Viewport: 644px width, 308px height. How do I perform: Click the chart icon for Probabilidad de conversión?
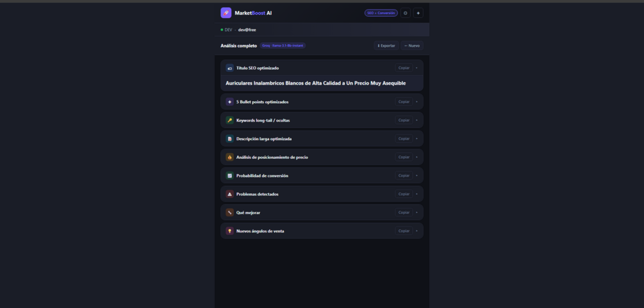click(x=229, y=175)
